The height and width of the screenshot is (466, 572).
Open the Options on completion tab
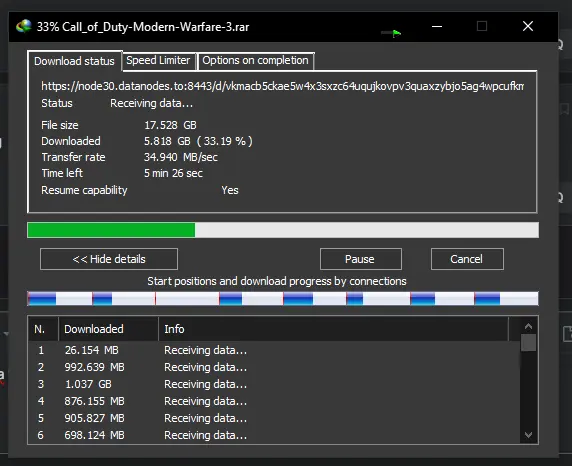coord(255,60)
